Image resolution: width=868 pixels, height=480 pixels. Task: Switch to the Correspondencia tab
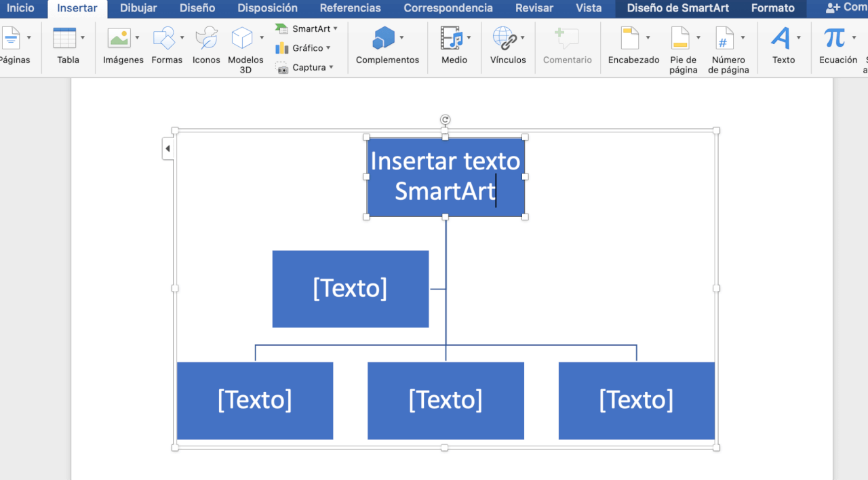click(x=448, y=8)
